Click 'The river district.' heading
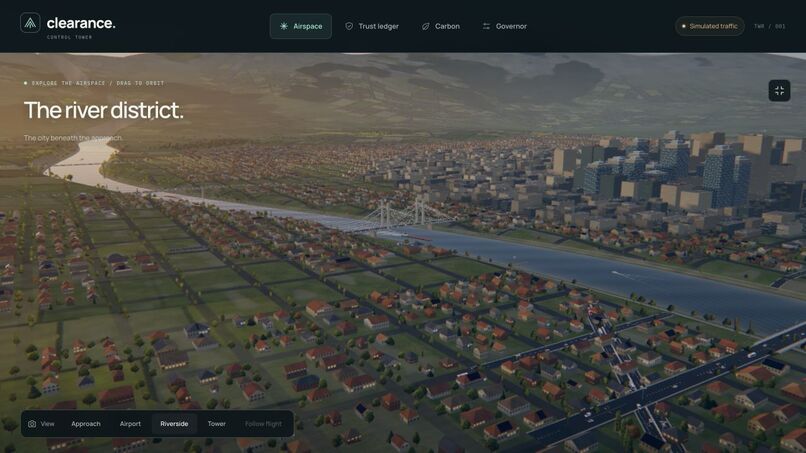 [103, 110]
